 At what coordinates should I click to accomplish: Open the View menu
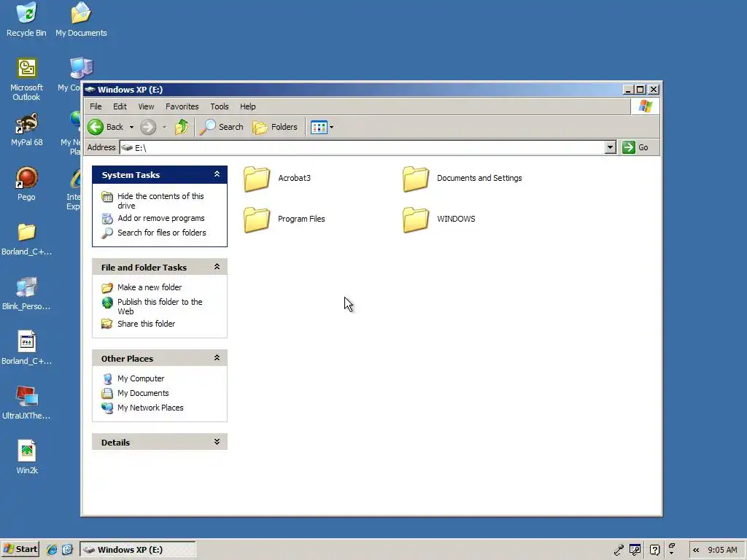pyautogui.click(x=146, y=106)
